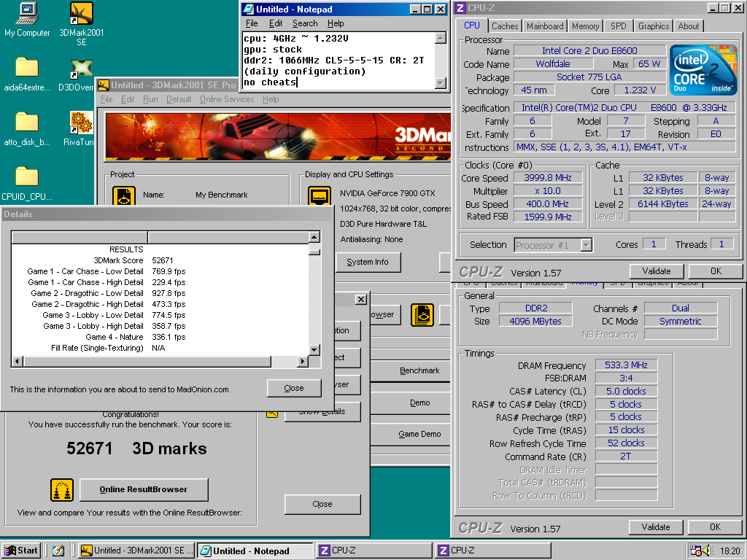Switch to CPU-Z Graphics tab
Screen dimensions: 747x560
pyautogui.click(x=653, y=26)
